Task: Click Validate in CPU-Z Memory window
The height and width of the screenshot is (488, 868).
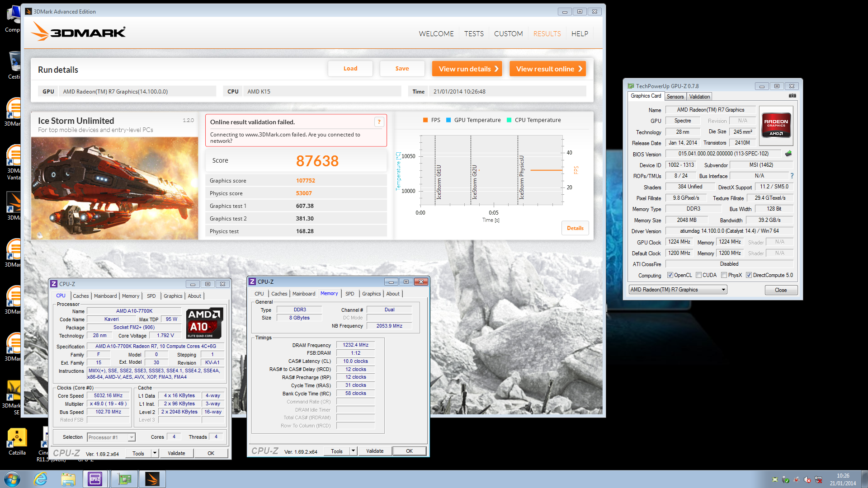Action: (375, 451)
